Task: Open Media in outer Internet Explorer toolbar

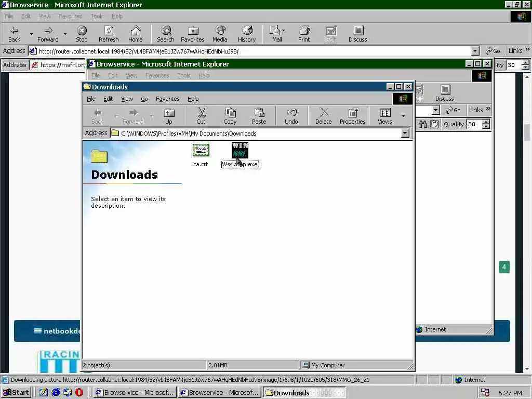Action: click(x=220, y=34)
